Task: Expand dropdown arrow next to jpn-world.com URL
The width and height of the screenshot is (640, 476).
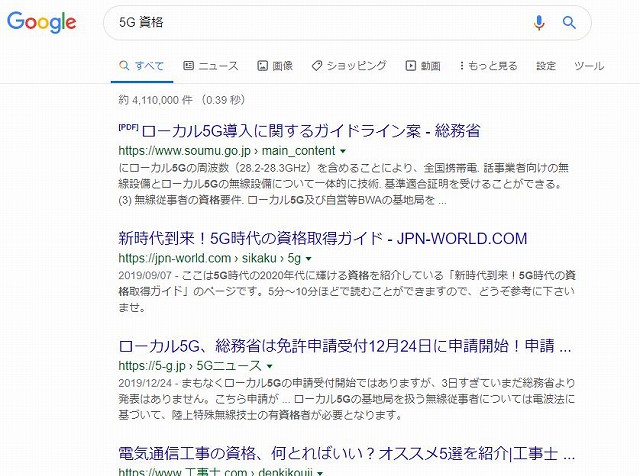Action: click(309, 258)
